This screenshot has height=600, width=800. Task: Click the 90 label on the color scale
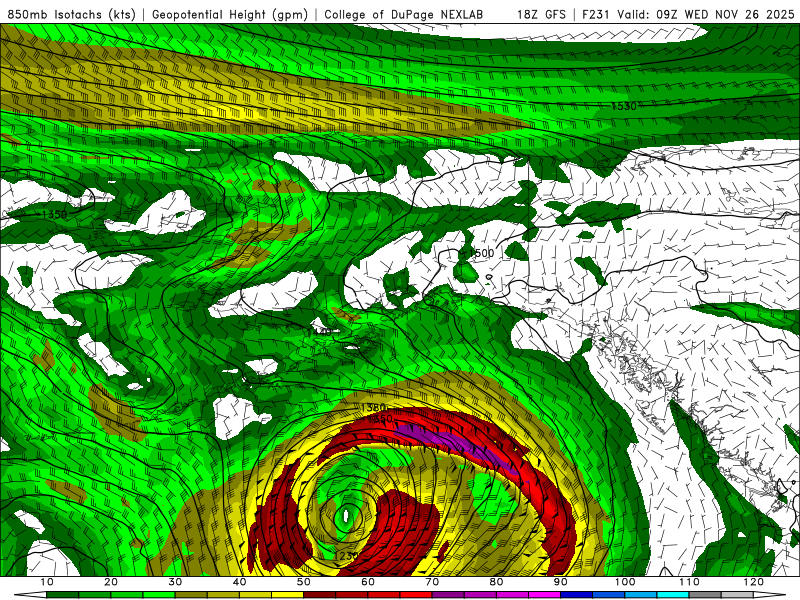pos(561,582)
